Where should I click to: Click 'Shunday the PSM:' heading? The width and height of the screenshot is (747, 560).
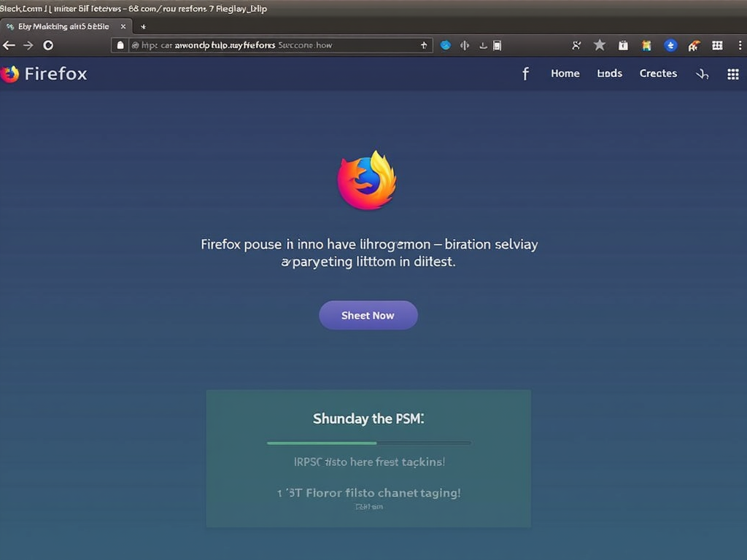click(368, 419)
